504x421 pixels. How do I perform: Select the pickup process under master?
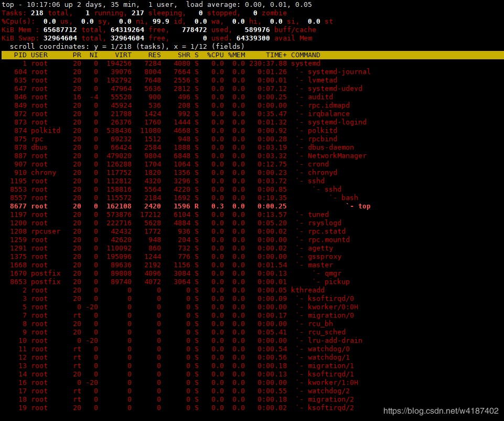tap(337, 282)
